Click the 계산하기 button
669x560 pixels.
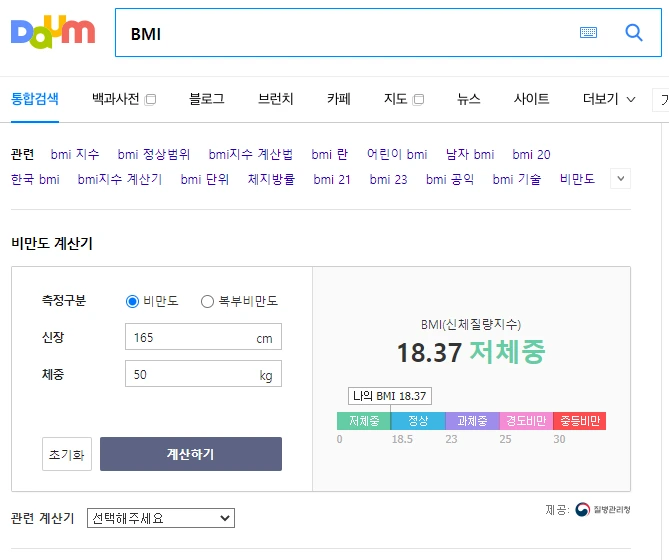(191, 454)
